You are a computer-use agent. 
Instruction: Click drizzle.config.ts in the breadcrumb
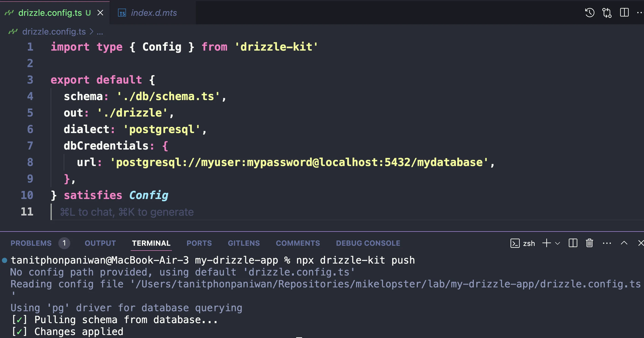[54, 32]
